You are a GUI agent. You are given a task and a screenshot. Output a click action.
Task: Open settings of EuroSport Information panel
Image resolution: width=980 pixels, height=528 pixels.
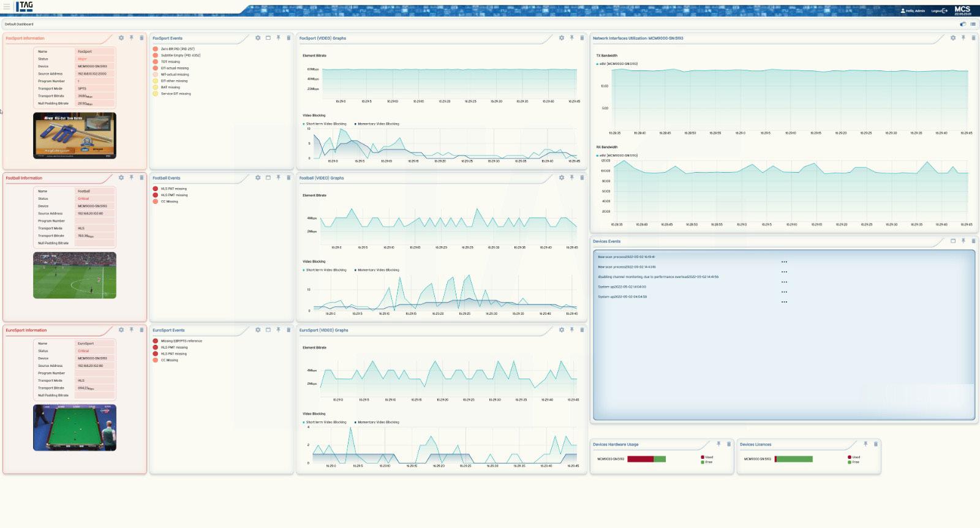coord(121,330)
